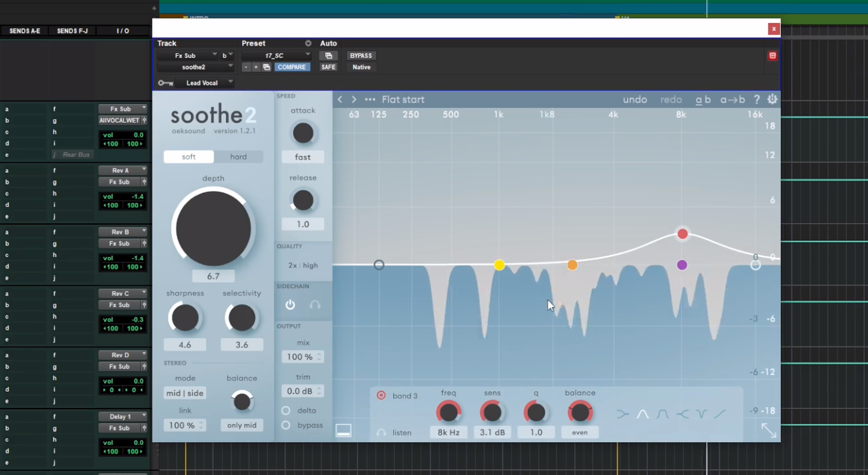Toggle the band 3 enable button
The width and height of the screenshot is (868, 475).
[381, 396]
